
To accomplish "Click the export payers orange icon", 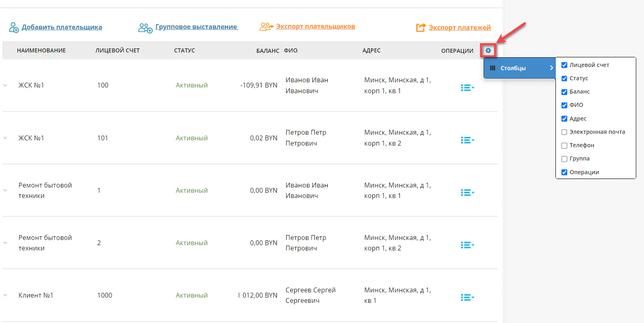I will (x=266, y=27).
